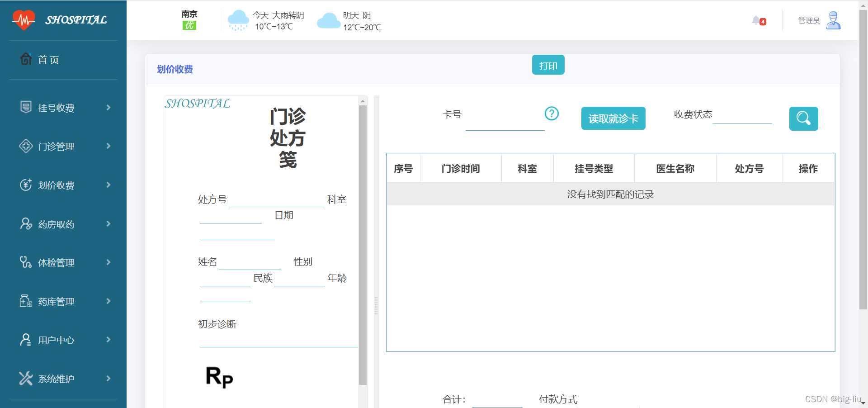Click the 科室 column header
Image resolution: width=868 pixels, height=408 pixels.
coord(527,169)
